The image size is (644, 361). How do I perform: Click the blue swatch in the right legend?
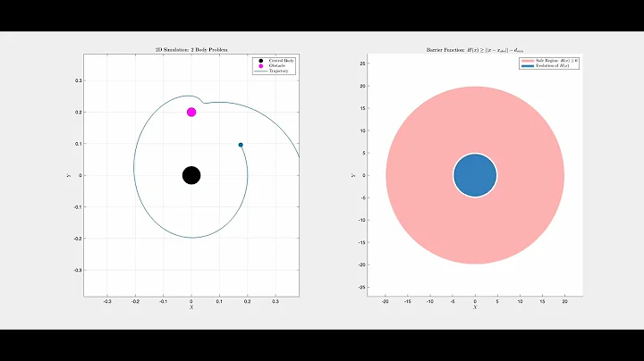528,65
